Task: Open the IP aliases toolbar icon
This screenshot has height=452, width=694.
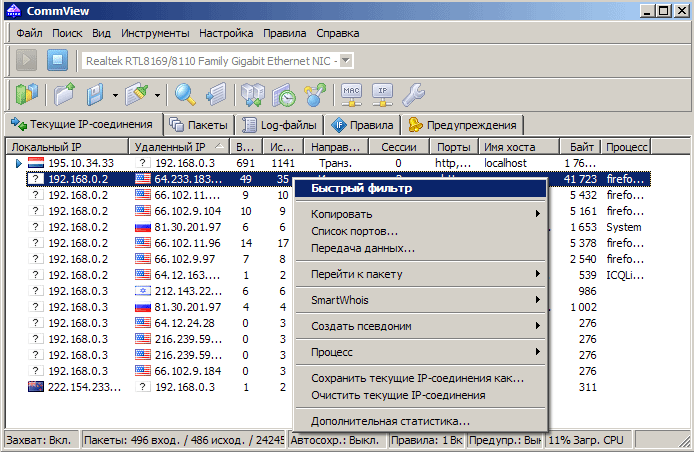Action: click(x=382, y=94)
